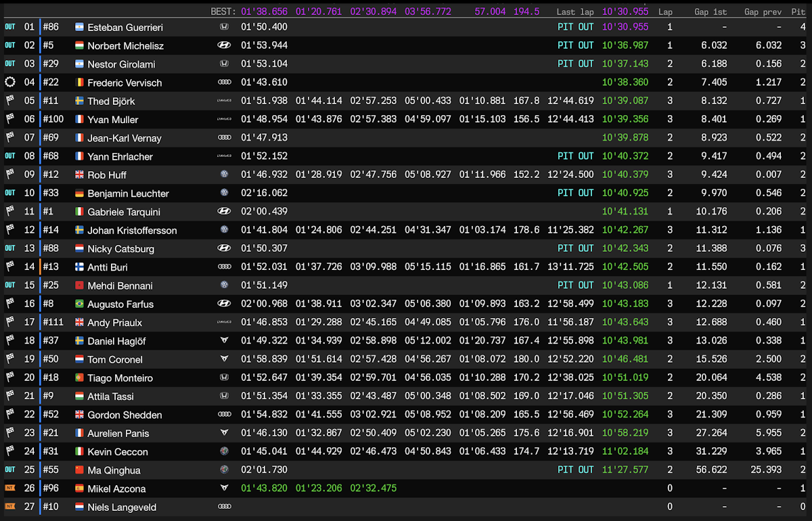The width and height of the screenshot is (812, 521).
Task: Click the Chinese flag next to Ma Qinghua
Action: click(x=79, y=470)
